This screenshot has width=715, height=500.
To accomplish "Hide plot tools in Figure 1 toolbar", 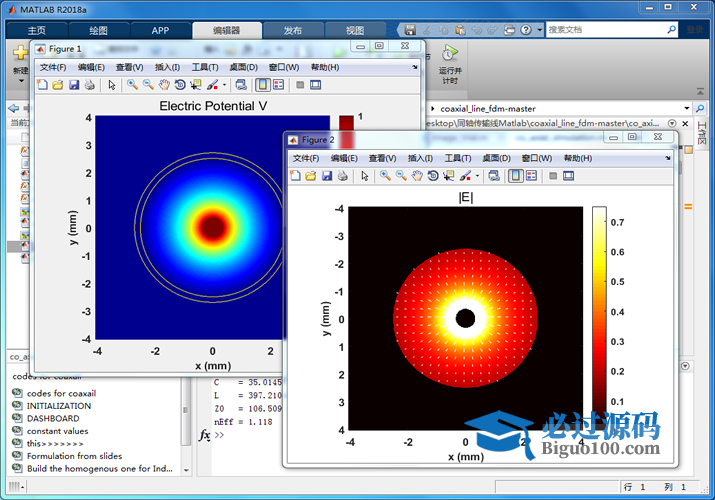I will tap(300, 85).
